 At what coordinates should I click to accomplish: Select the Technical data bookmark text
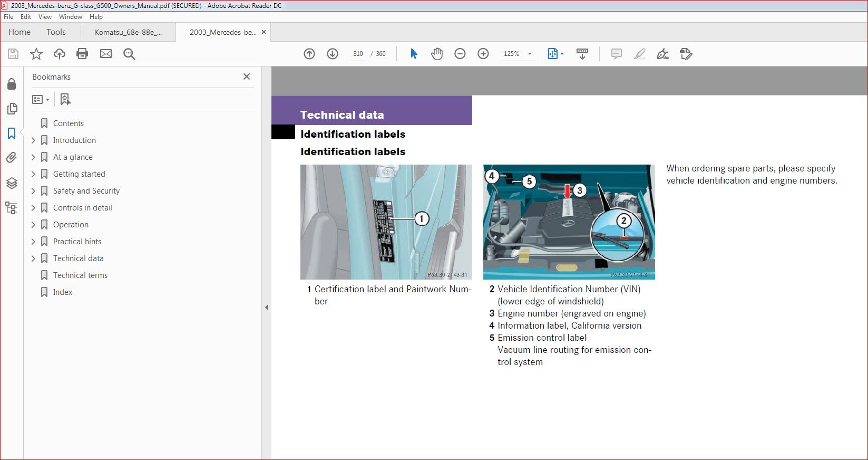click(78, 258)
